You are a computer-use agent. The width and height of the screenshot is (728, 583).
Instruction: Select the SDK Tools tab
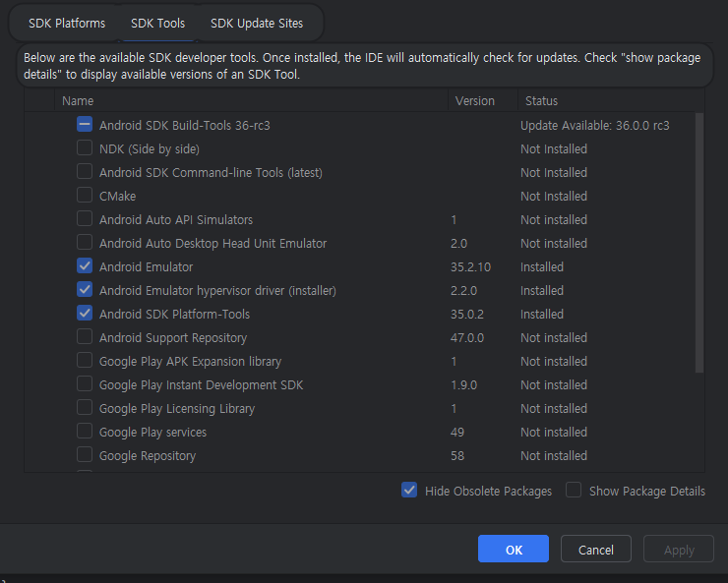[x=157, y=24]
